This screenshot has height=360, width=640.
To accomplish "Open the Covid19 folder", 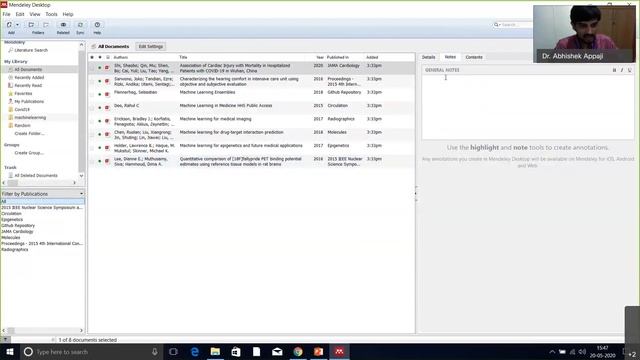I will [x=22, y=109].
